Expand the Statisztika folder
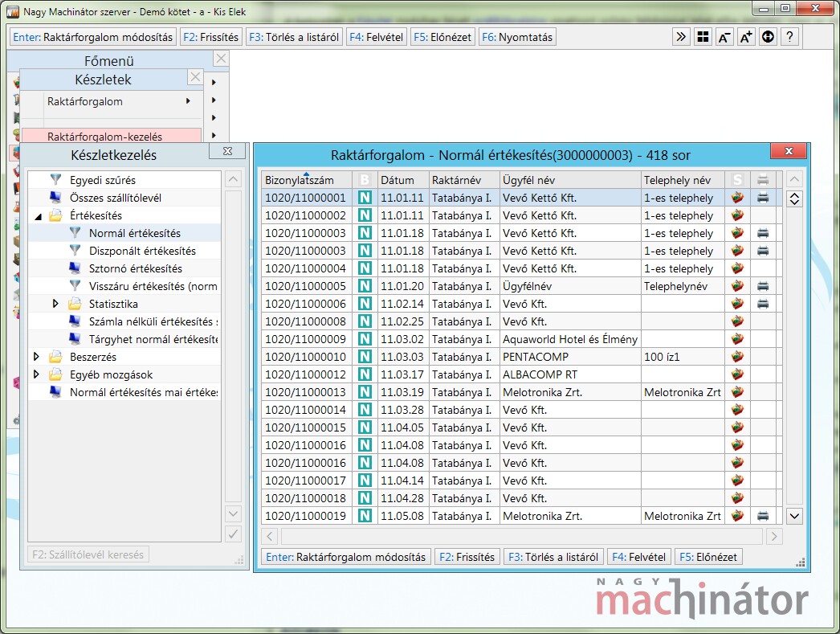 (55, 304)
